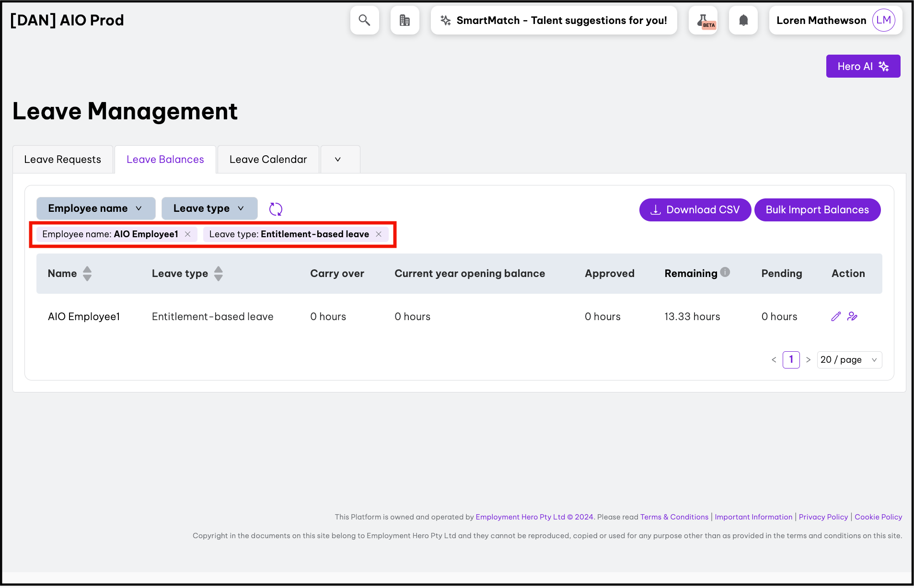914x588 pixels.
Task: Click the employee assign icon in Action column
Action: (x=852, y=316)
